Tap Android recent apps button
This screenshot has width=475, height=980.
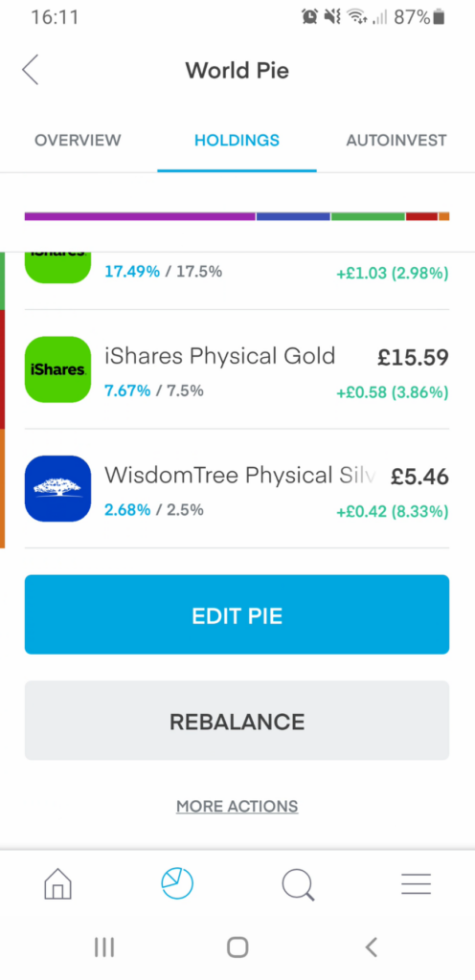[103, 947]
